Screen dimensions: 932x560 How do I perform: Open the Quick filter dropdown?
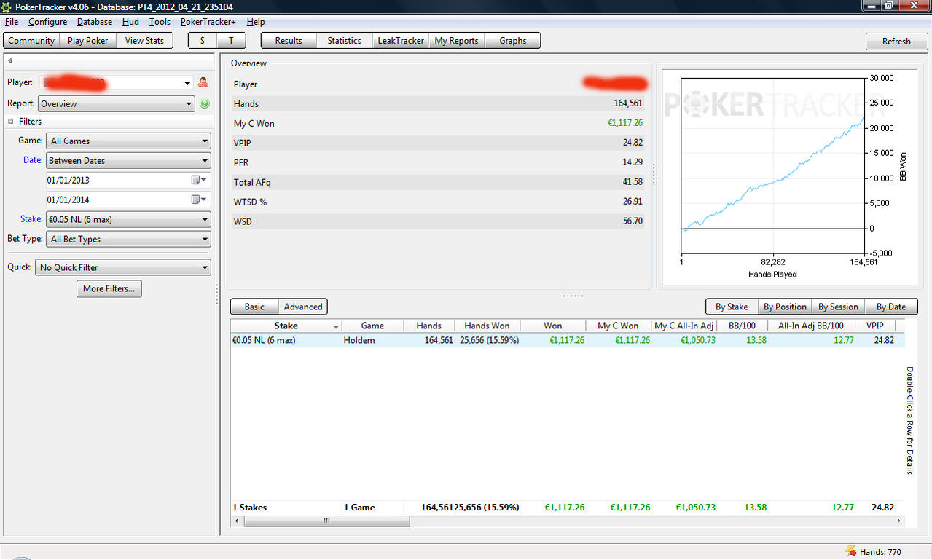click(123, 267)
